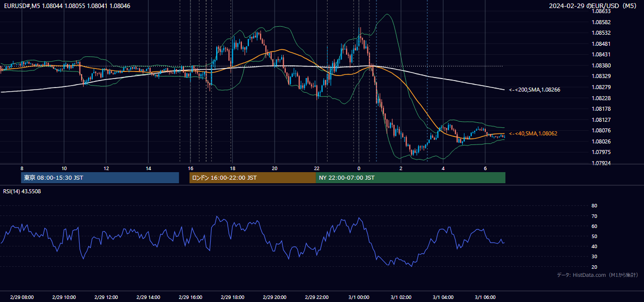Click the 2/29 20:00 date axis label
Viewport: 644px width, 302px height.
[x=275, y=297]
